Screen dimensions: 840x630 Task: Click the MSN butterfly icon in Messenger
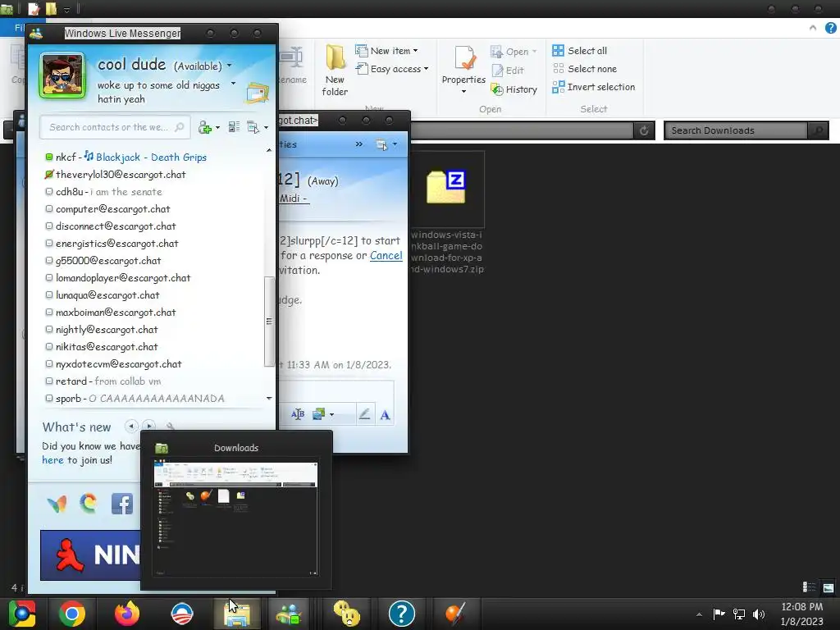tap(57, 504)
